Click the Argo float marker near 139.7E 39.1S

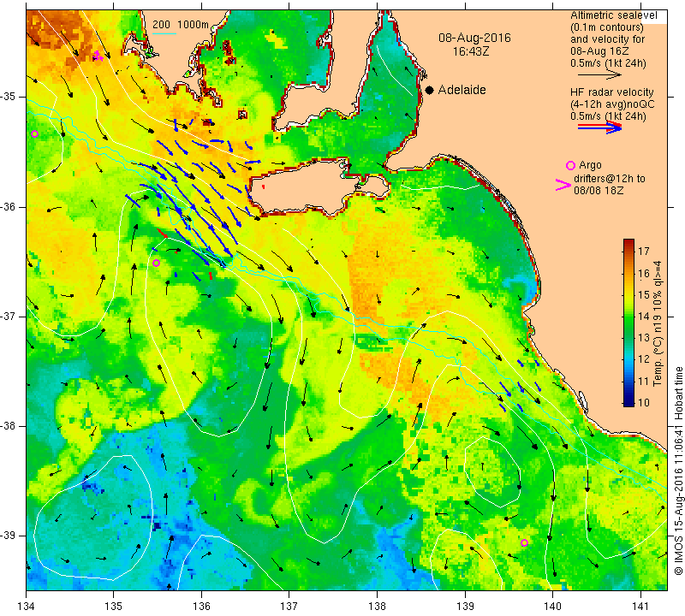click(524, 543)
